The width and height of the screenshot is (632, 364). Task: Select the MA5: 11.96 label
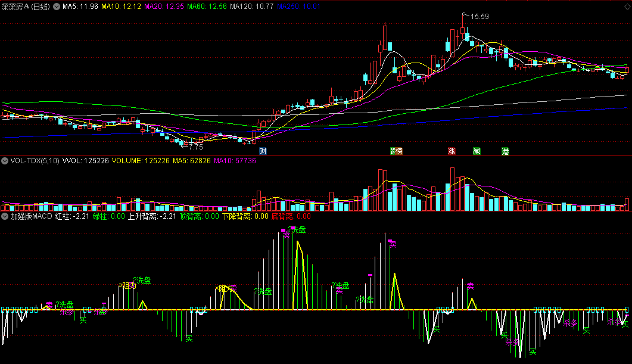coord(80,7)
